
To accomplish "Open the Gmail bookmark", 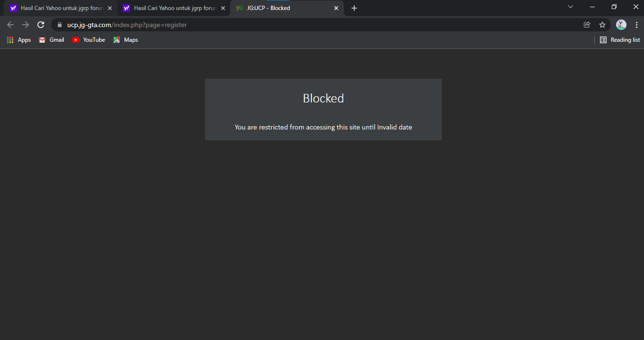I will coord(51,40).
